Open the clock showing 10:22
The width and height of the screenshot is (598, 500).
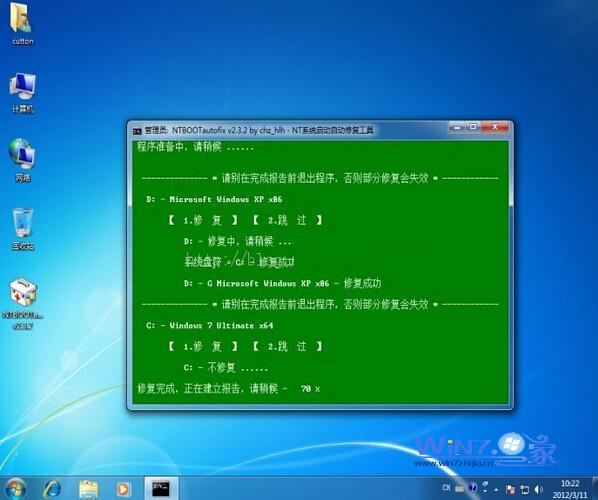coord(570,489)
